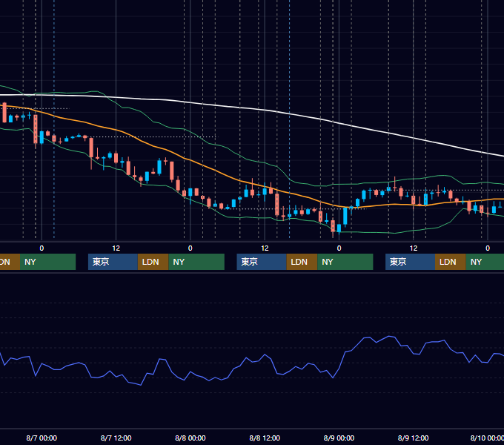Screen dimensions: 504x445
Task: Click the LDN session block following the 8/7 東京 block
Action: [x=153, y=262]
